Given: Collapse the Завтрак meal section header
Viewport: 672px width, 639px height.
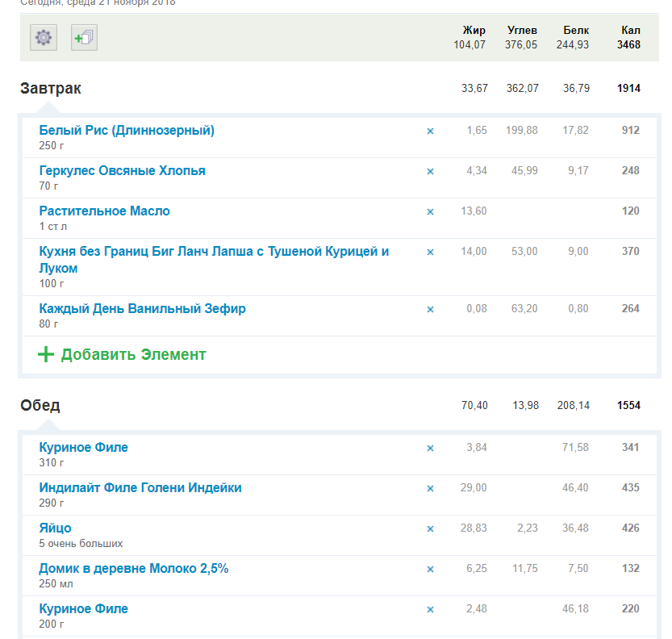Looking at the screenshot, I should (51, 88).
